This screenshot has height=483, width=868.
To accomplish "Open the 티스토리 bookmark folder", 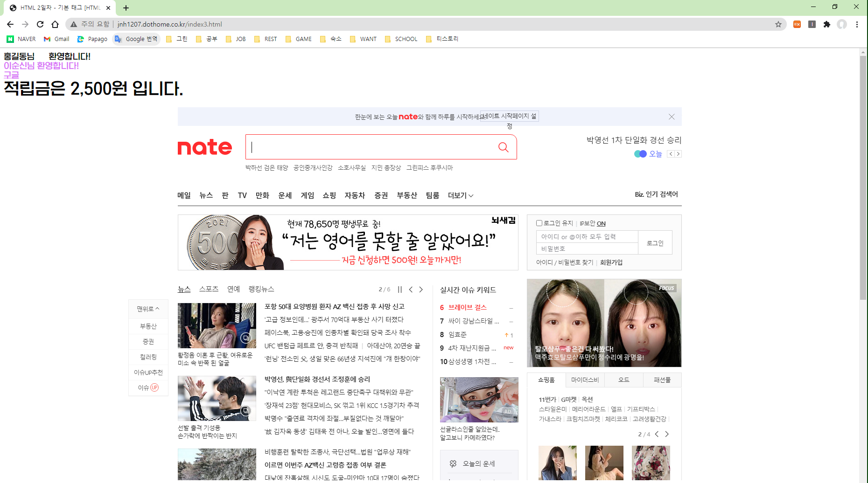I will point(442,39).
